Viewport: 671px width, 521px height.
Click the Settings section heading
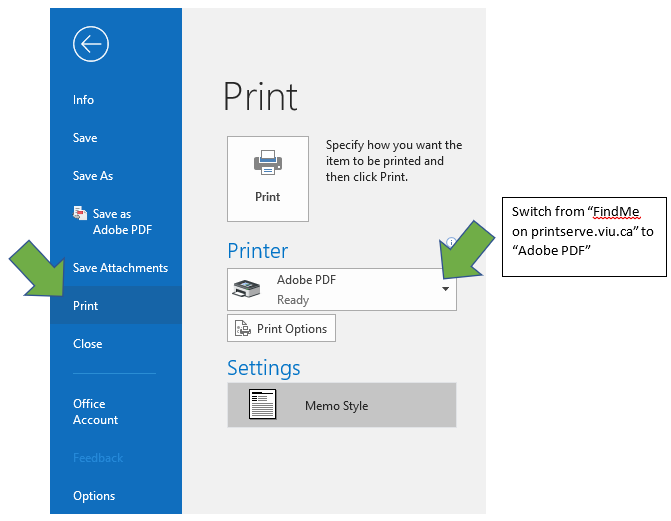[264, 368]
